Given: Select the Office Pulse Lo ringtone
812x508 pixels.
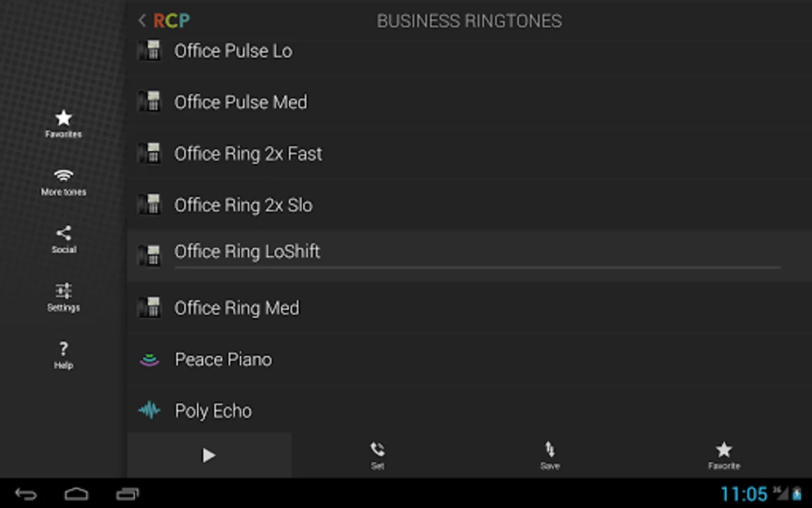Looking at the screenshot, I should click(x=233, y=51).
